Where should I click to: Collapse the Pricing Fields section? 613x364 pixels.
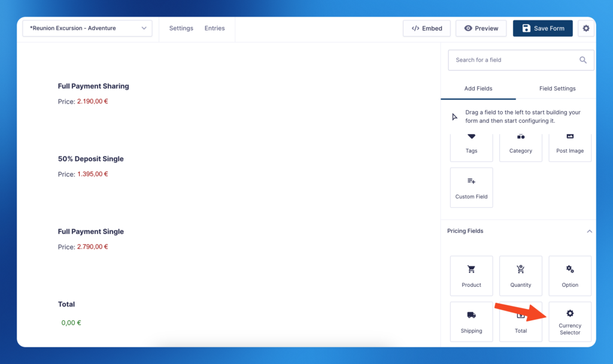pyautogui.click(x=589, y=231)
